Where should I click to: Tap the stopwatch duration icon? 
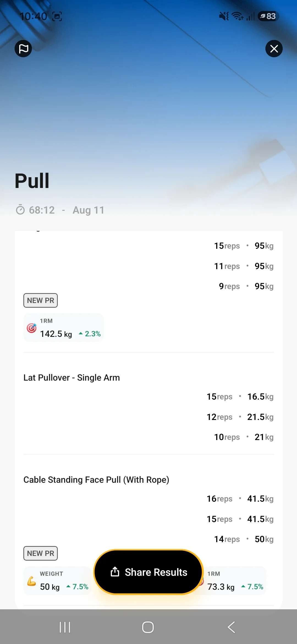click(x=20, y=210)
